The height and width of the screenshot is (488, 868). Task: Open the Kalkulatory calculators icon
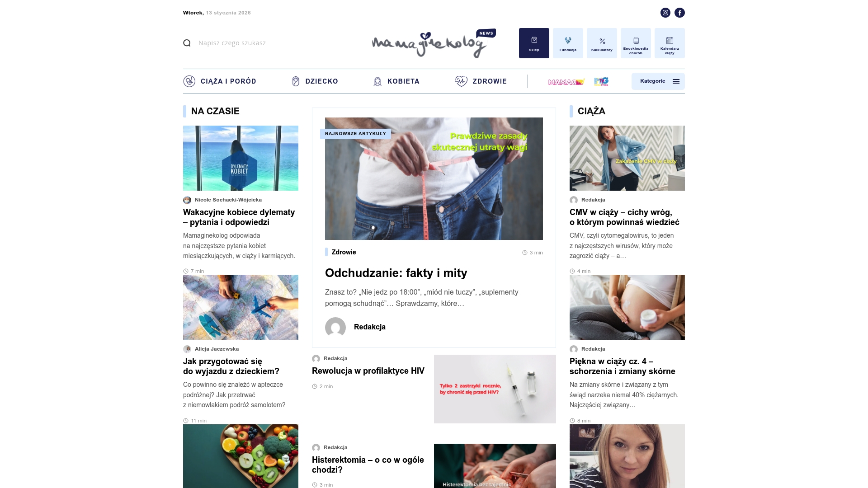coord(602,43)
